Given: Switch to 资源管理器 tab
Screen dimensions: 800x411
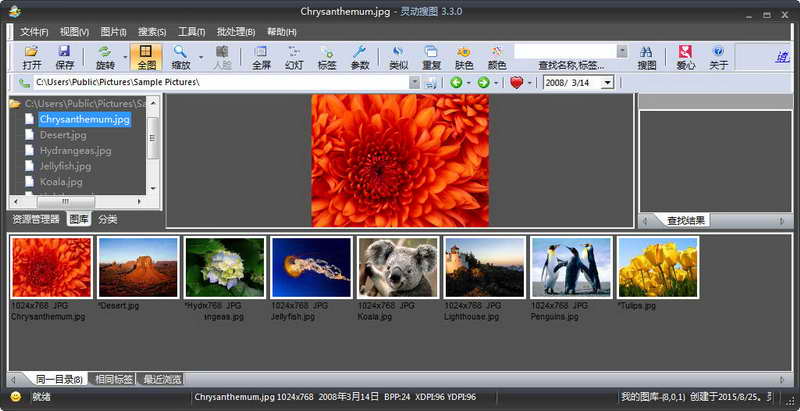Looking at the screenshot, I should 36,220.
